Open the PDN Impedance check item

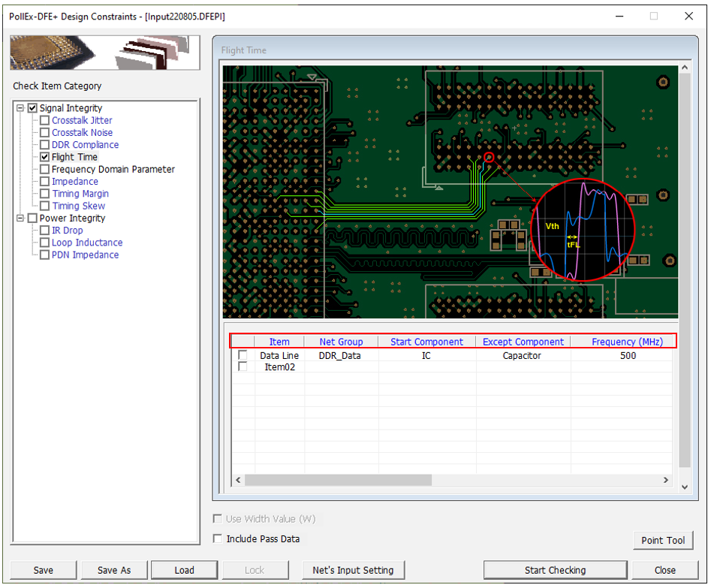point(85,255)
